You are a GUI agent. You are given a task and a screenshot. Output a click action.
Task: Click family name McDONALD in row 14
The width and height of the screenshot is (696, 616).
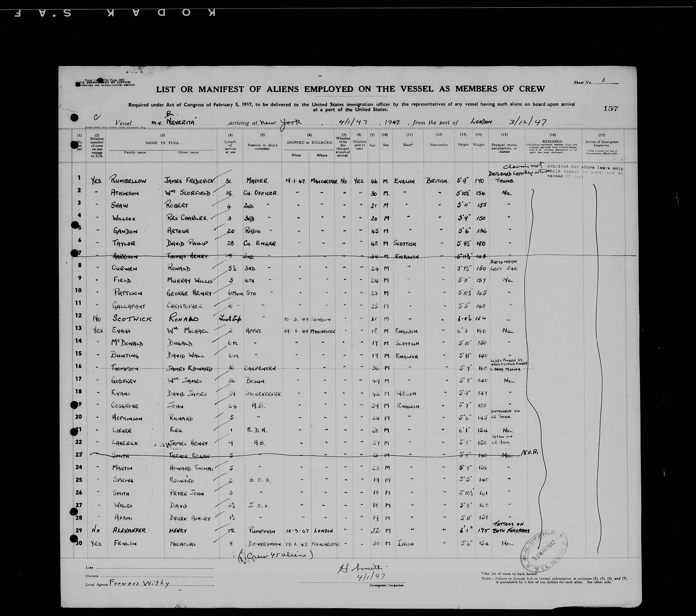[x=127, y=344]
